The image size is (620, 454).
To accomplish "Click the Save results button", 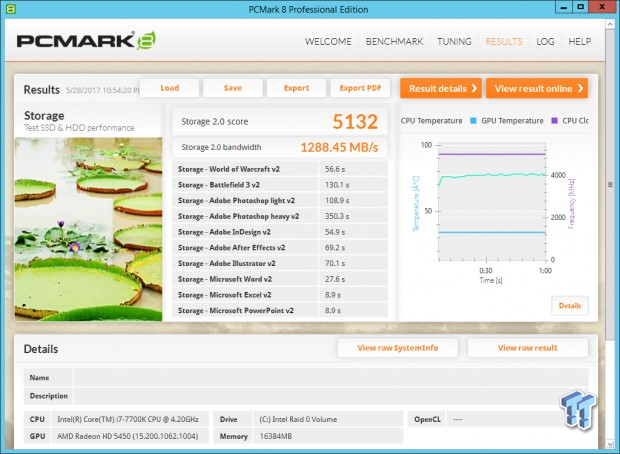I will (233, 88).
